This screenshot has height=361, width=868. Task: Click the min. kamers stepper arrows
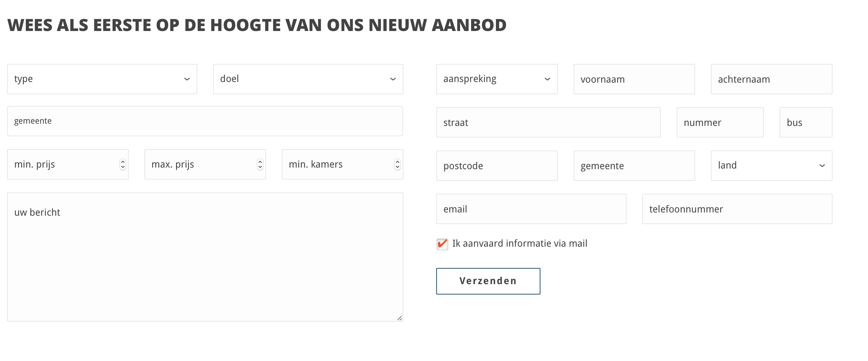[x=398, y=164]
